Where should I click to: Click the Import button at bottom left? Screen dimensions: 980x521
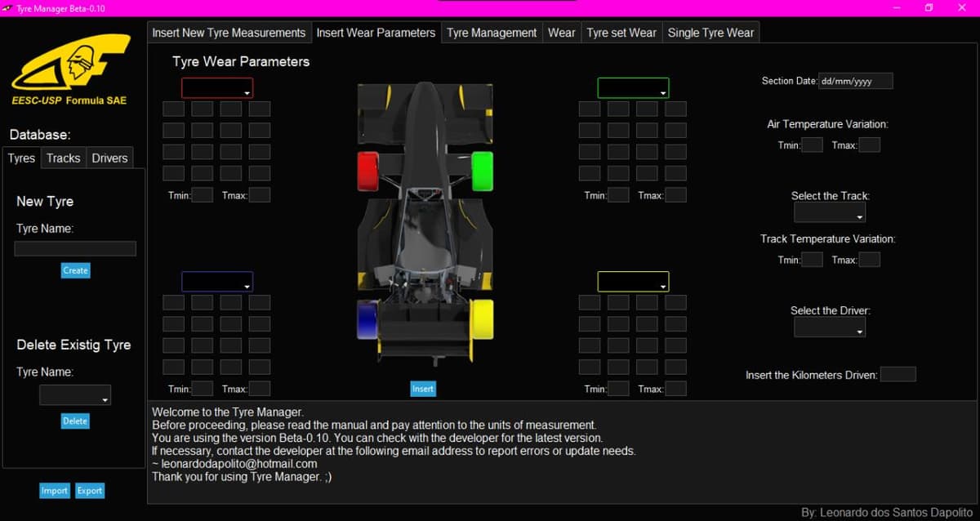point(54,491)
